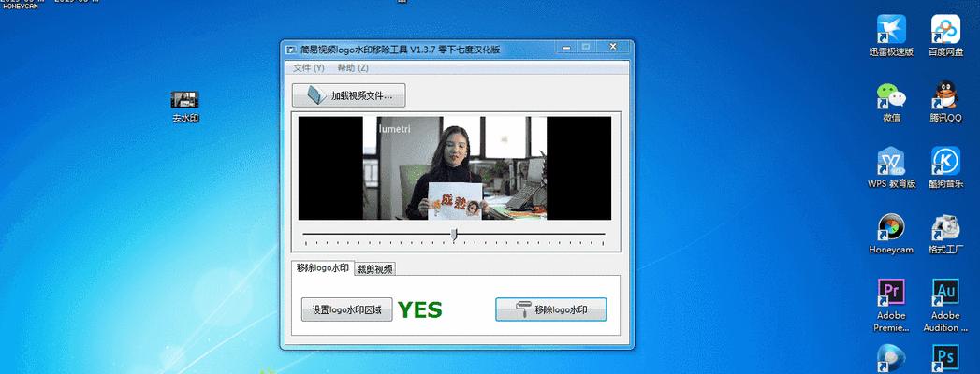Click the video position slider handle
The width and height of the screenshot is (980, 374).
coord(454,235)
